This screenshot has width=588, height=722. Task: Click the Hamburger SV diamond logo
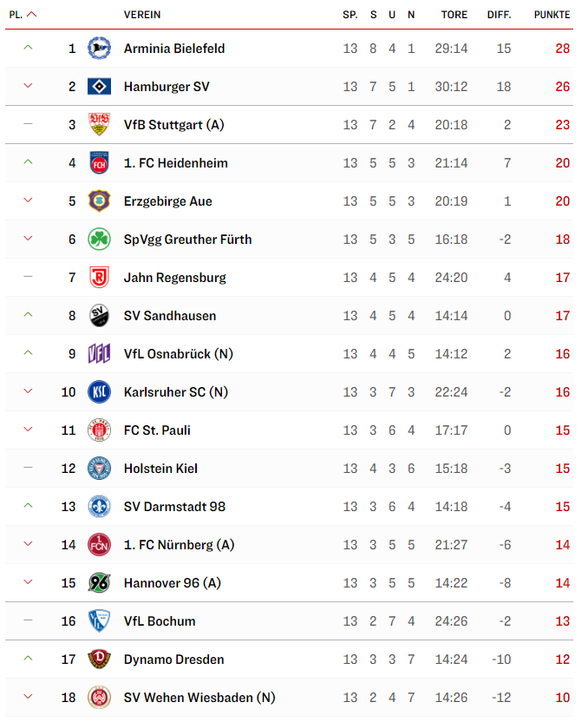coord(99,87)
